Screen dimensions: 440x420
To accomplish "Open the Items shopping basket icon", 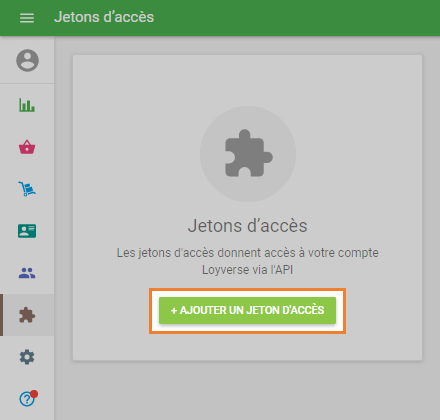I will click(27, 147).
